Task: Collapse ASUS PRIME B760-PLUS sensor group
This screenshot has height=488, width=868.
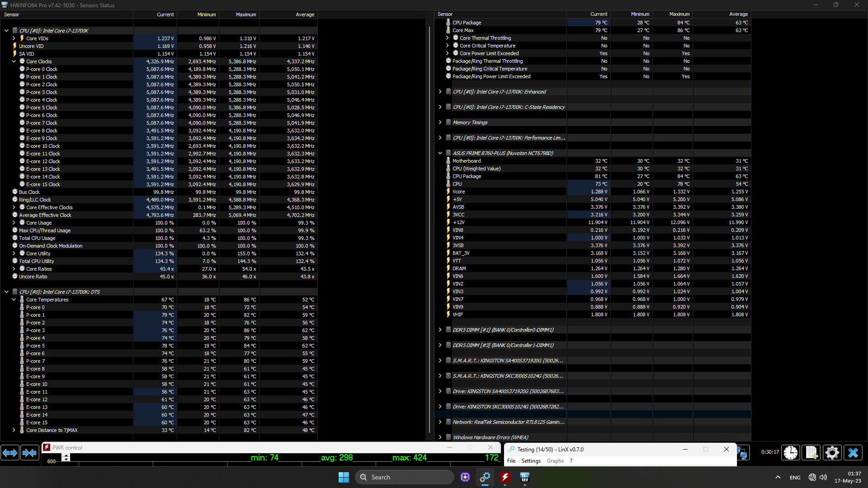Action: pos(440,153)
